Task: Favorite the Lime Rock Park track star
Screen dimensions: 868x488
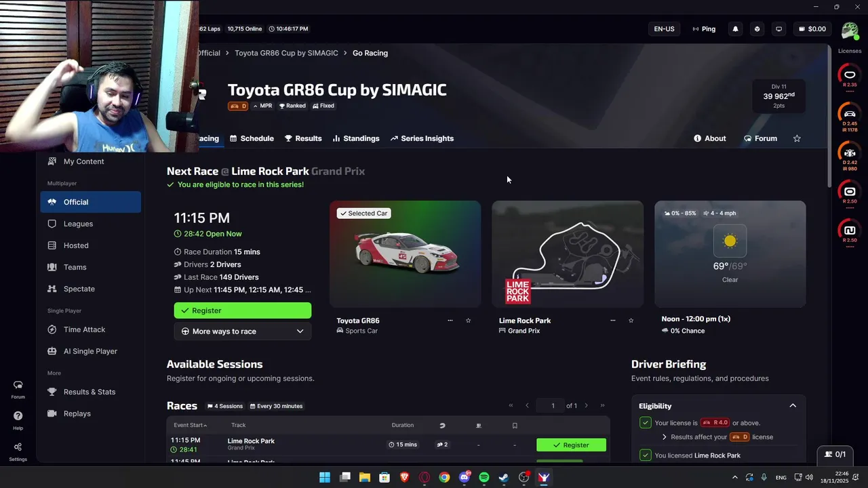Action: 631,321
